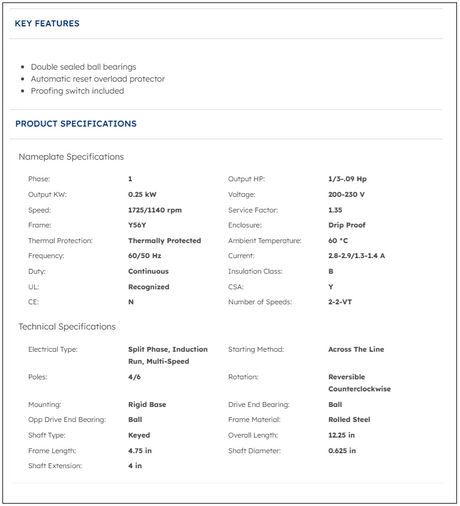Viewport: 460px width, 506px height.
Task: Click the Rotation value Reversible Counterclockwise
Action: click(359, 383)
